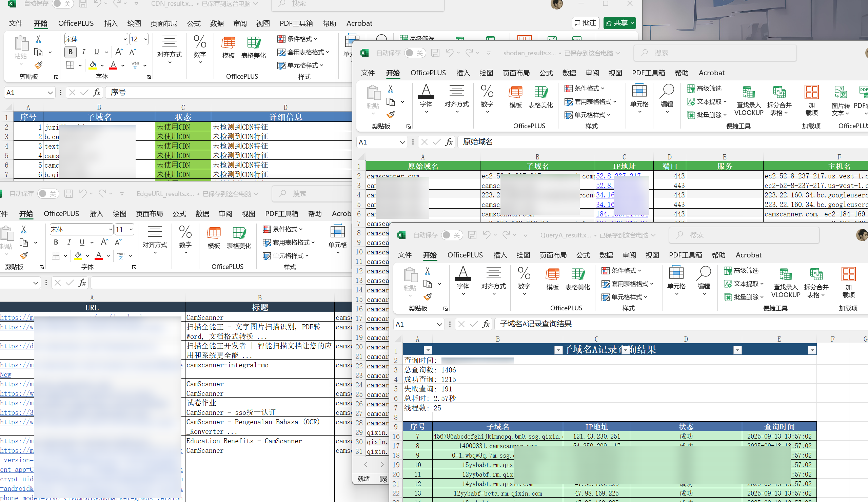Toggle AutoSave switch in EdgeURL_results window
The width and height of the screenshot is (868, 502).
click(x=48, y=194)
